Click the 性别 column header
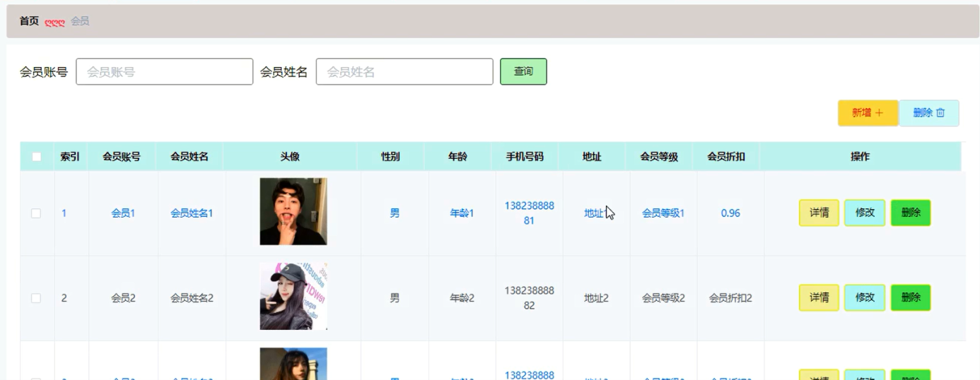The image size is (980, 380). [390, 157]
